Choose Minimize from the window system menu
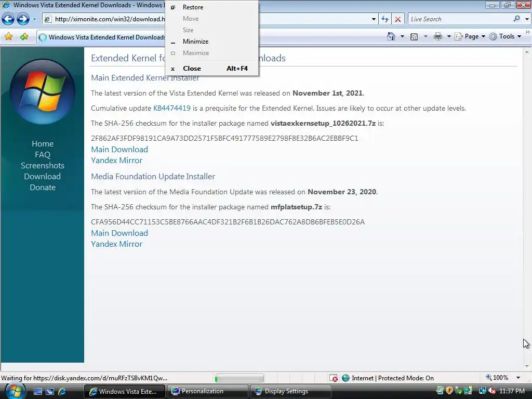The height and width of the screenshot is (399, 532). [212, 42]
